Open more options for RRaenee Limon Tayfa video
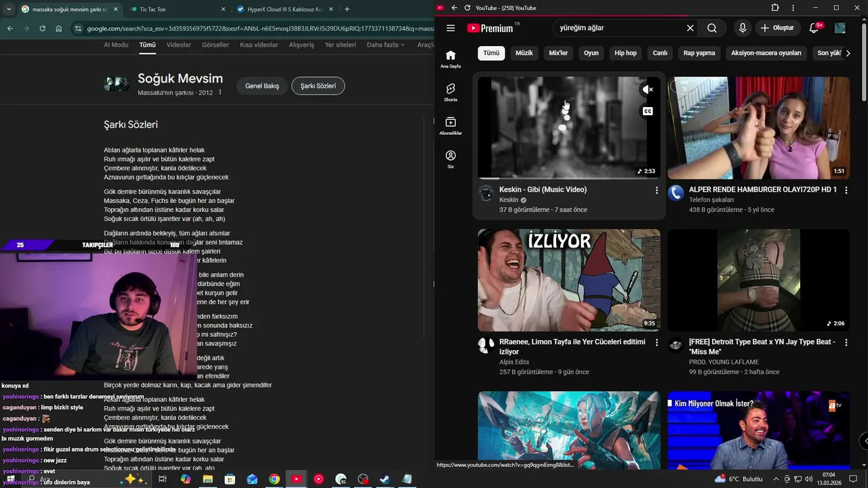The height and width of the screenshot is (488, 868). (x=656, y=343)
